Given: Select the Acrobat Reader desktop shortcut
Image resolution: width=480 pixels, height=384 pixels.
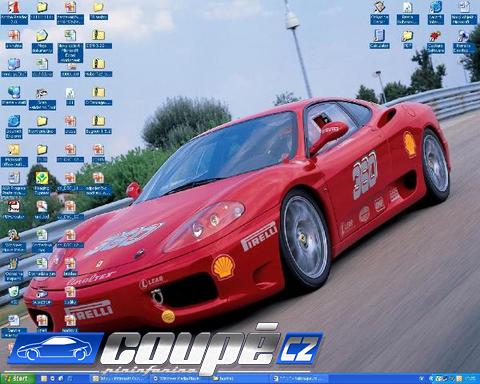Looking at the screenshot, I should tap(14, 13).
